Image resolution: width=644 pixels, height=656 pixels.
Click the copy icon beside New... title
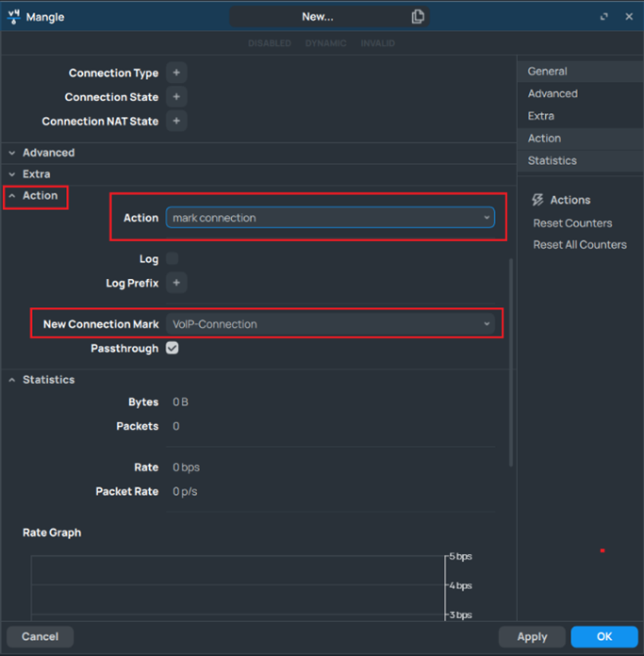click(418, 16)
